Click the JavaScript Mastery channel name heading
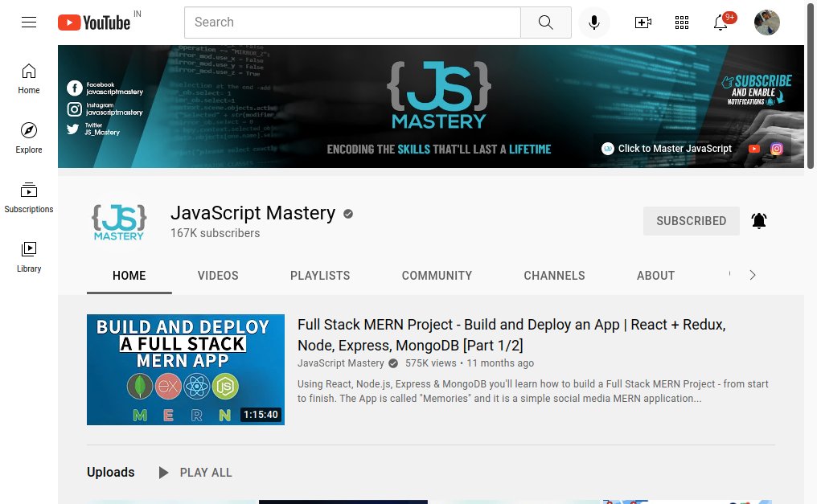 click(252, 213)
